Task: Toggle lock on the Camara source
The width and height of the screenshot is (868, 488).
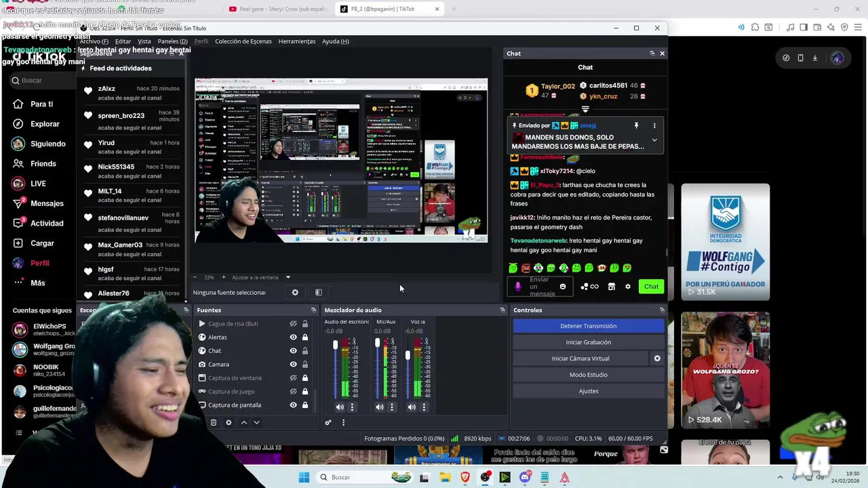Action: (305, 365)
